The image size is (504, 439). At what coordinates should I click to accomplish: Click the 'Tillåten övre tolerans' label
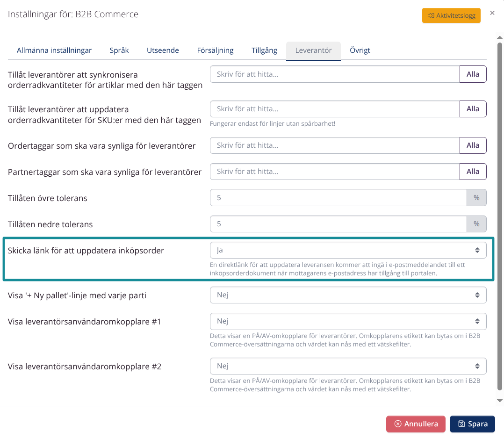pyautogui.click(x=48, y=198)
